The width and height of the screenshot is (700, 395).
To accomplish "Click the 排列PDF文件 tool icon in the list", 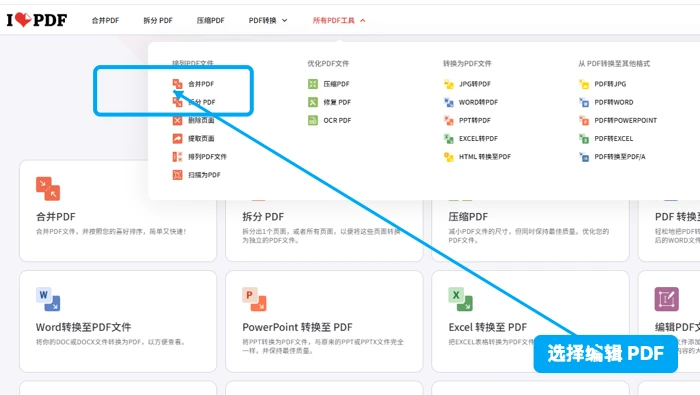I will click(177, 157).
